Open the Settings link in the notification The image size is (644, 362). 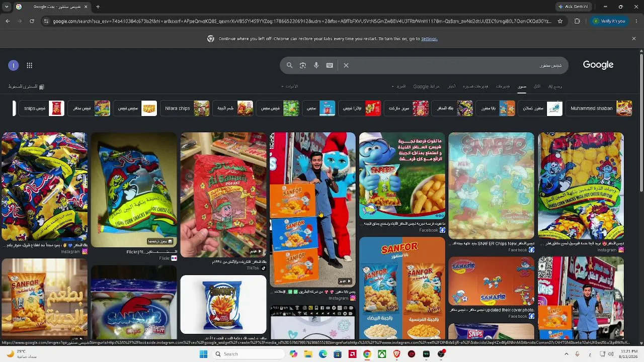(429, 39)
